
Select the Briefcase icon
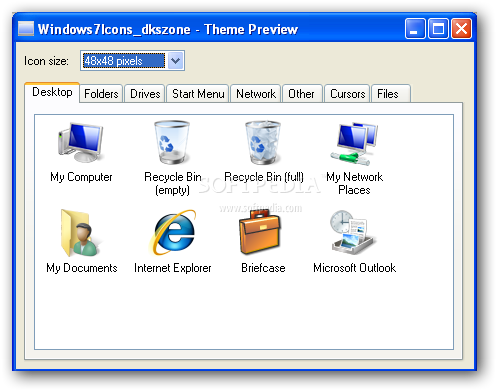[x=261, y=232]
